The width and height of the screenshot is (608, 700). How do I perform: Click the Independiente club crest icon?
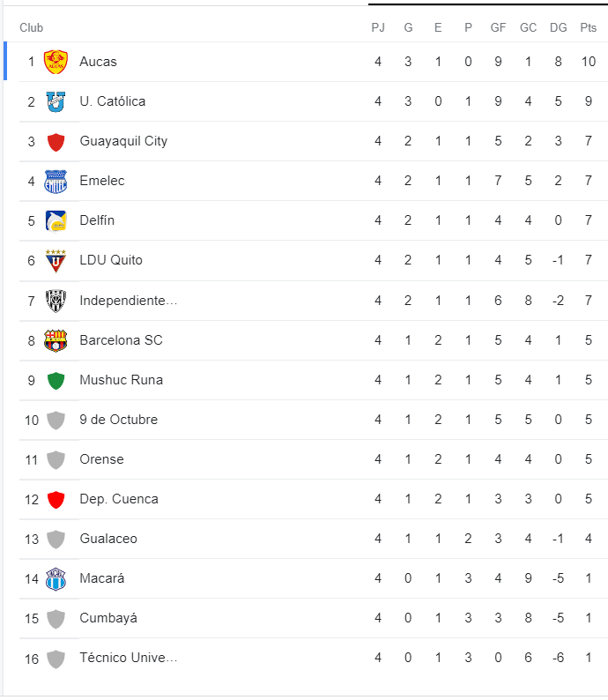click(x=56, y=301)
